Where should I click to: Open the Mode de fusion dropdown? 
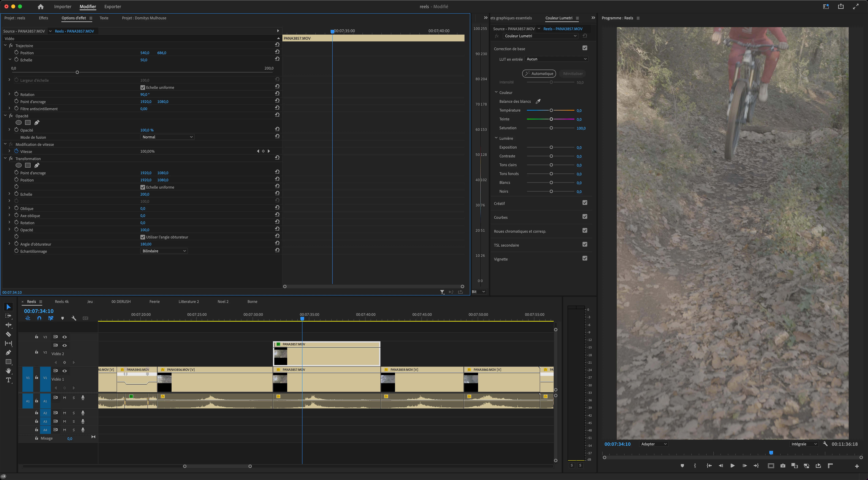(167, 137)
